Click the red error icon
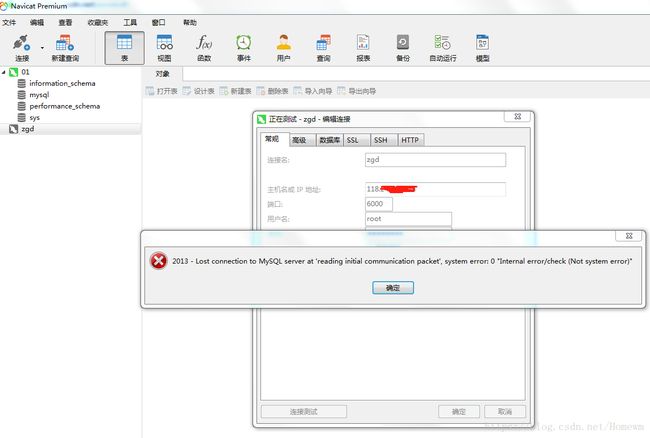 [158, 261]
